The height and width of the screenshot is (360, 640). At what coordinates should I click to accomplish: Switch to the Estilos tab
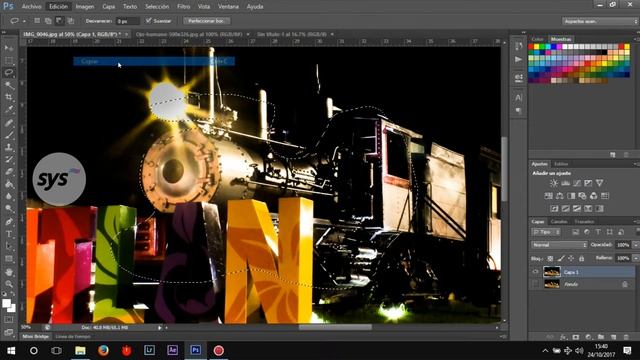point(561,164)
